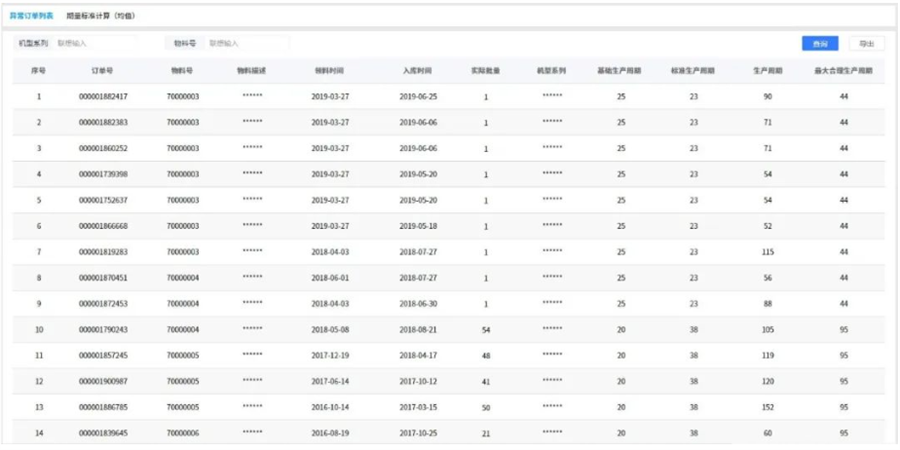This screenshot has width=900, height=450.
Task: Click the 入库时间 column header
Action: tap(417, 71)
